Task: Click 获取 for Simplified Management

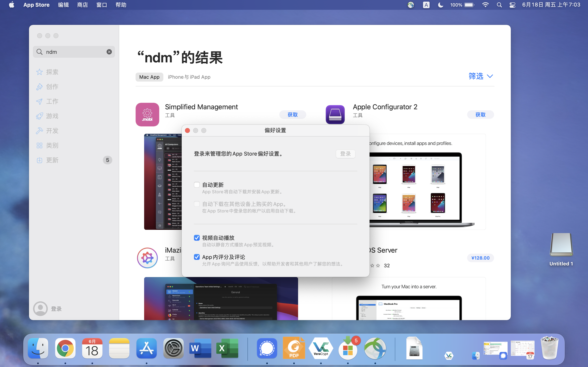Action: click(293, 115)
